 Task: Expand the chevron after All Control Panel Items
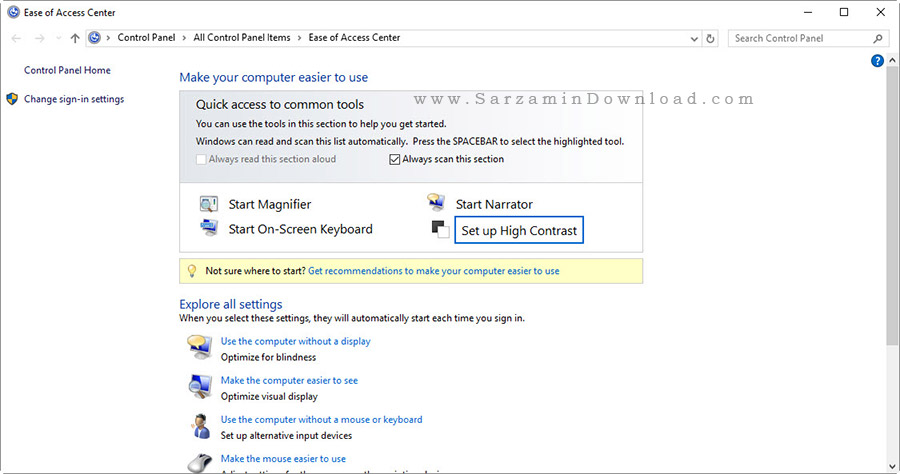(x=299, y=38)
